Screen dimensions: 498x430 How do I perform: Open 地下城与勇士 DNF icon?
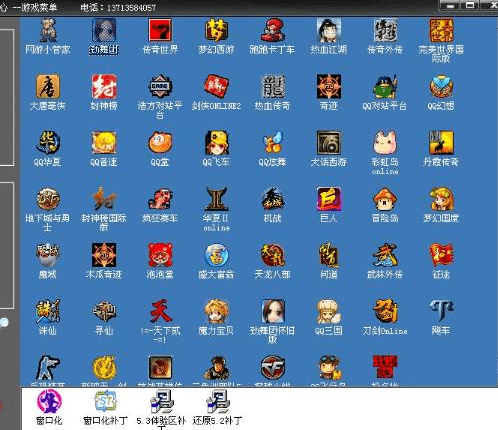[48, 199]
